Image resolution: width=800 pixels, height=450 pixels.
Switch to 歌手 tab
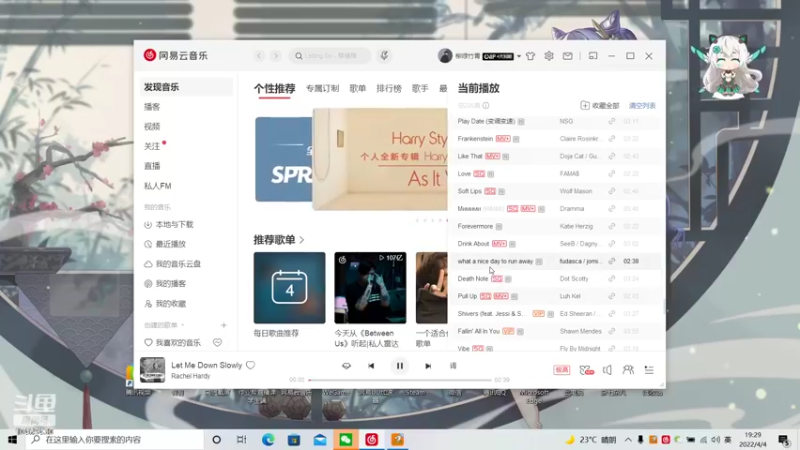coord(420,88)
